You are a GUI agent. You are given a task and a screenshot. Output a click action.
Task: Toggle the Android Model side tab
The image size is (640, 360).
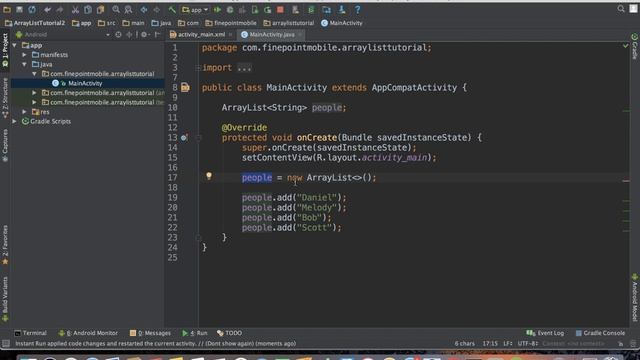pyautogui.click(x=634, y=298)
